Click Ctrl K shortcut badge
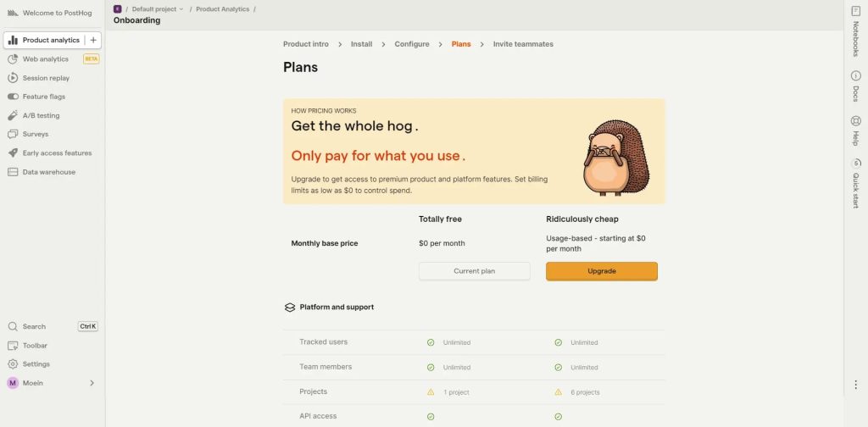This screenshot has width=868, height=427. (x=88, y=326)
